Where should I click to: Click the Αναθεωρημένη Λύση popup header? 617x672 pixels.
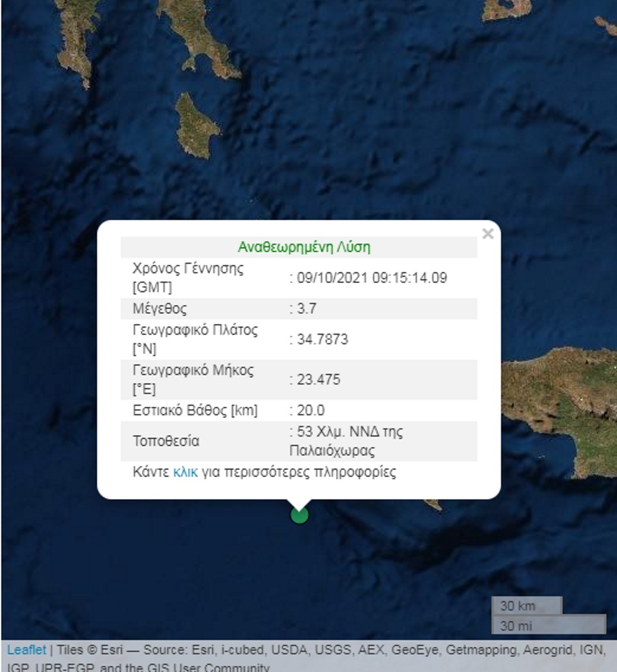(304, 247)
